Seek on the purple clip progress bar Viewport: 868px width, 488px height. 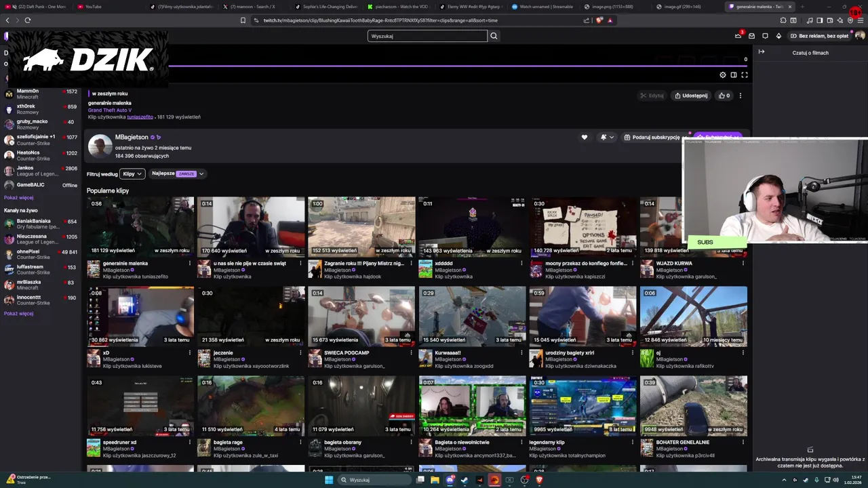click(458, 66)
